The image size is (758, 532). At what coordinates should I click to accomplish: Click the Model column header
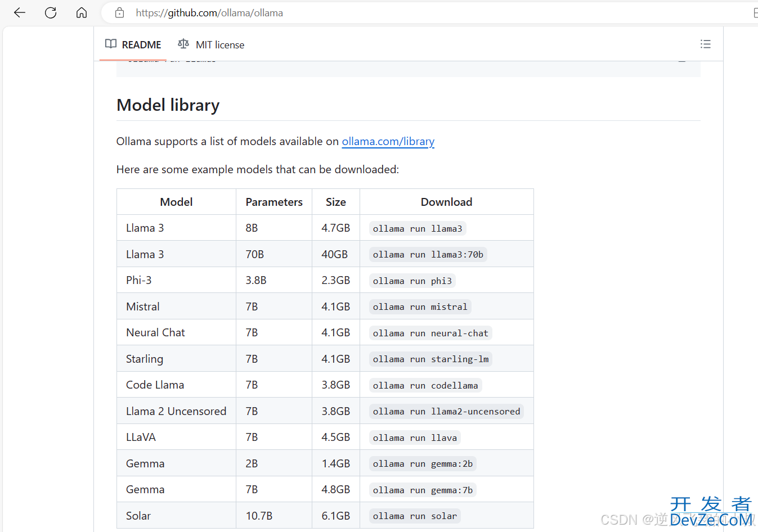pyautogui.click(x=176, y=202)
